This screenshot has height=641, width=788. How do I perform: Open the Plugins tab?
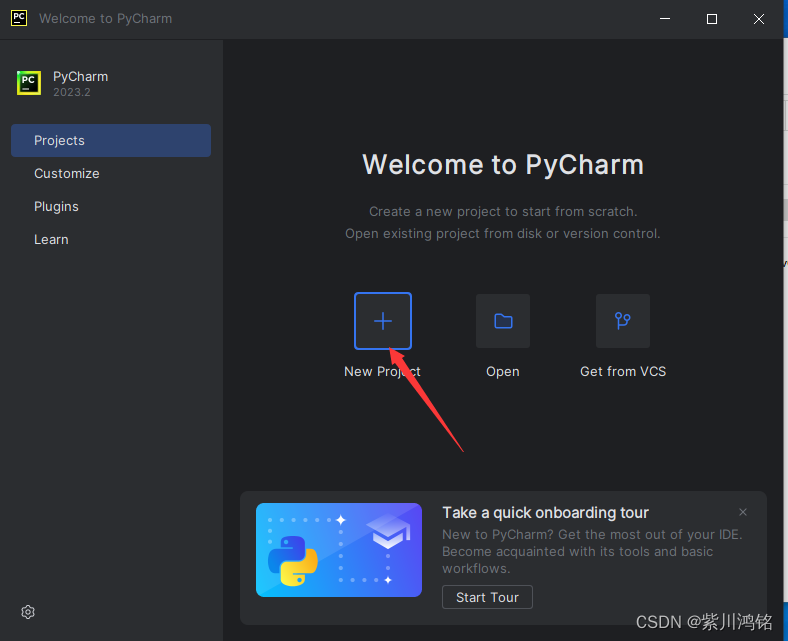pyautogui.click(x=111, y=207)
